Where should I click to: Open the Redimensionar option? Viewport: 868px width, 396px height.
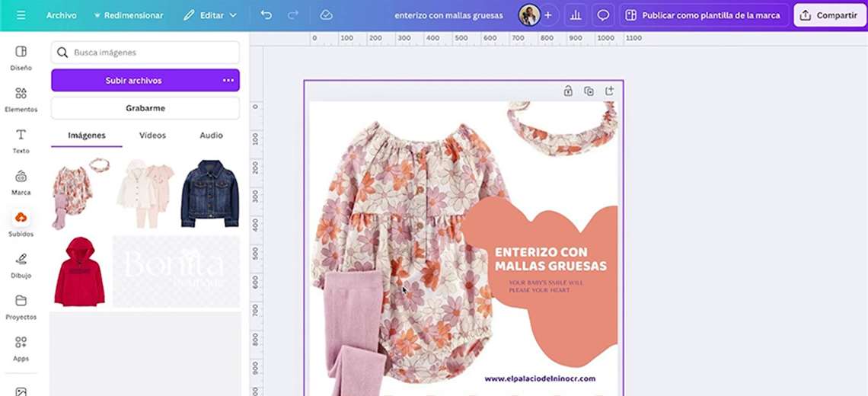tap(128, 15)
